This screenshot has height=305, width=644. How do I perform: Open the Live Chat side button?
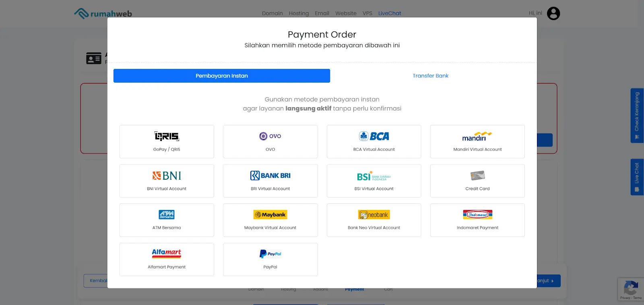(637, 177)
